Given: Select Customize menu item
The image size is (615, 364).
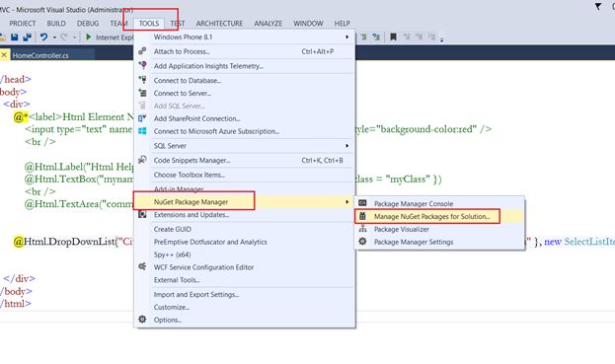Looking at the screenshot, I should [x=245, y=307].
